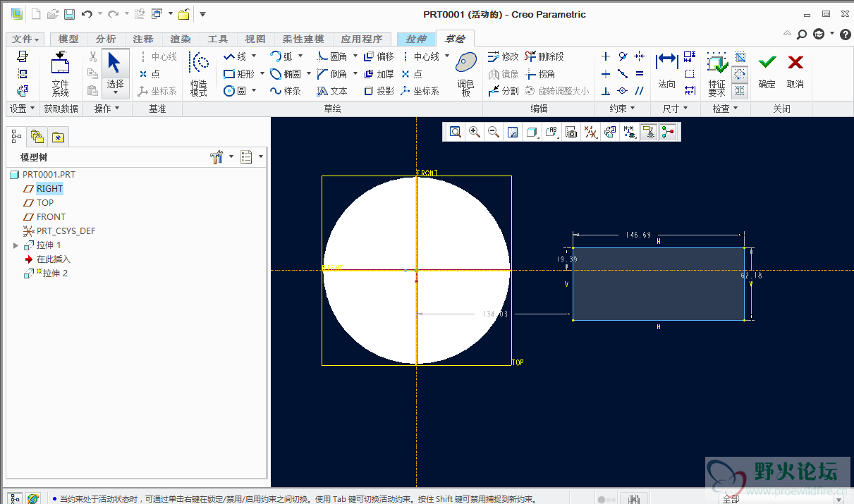Click the 投影 (Project) tool
This screenshot has height=504, width=854.
379,91
